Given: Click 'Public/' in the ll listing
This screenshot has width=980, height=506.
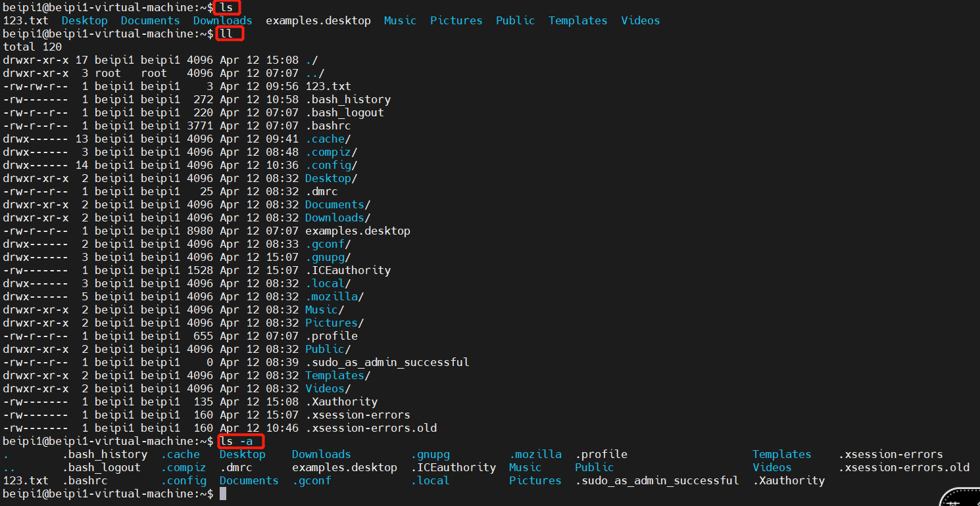Looking at the screenshot, I should click(328, 349).
